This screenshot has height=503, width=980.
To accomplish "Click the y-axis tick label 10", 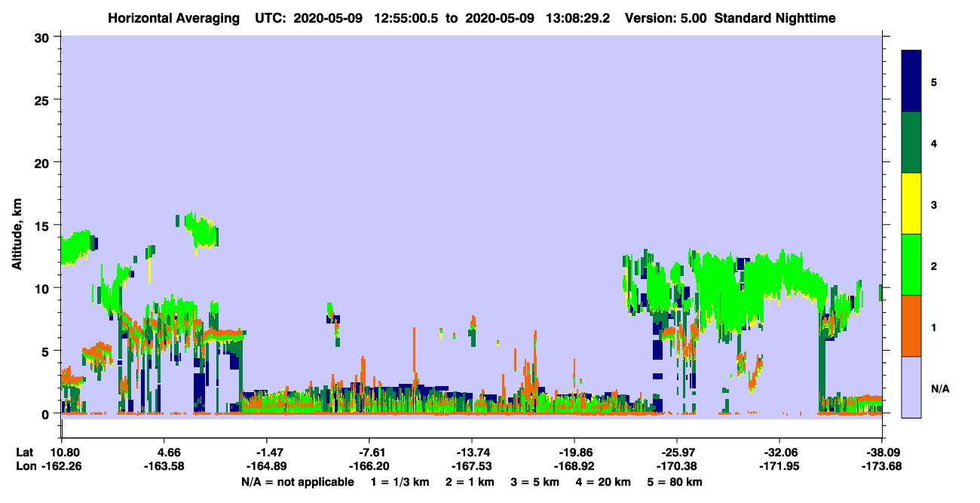I will tap(44, 288).
